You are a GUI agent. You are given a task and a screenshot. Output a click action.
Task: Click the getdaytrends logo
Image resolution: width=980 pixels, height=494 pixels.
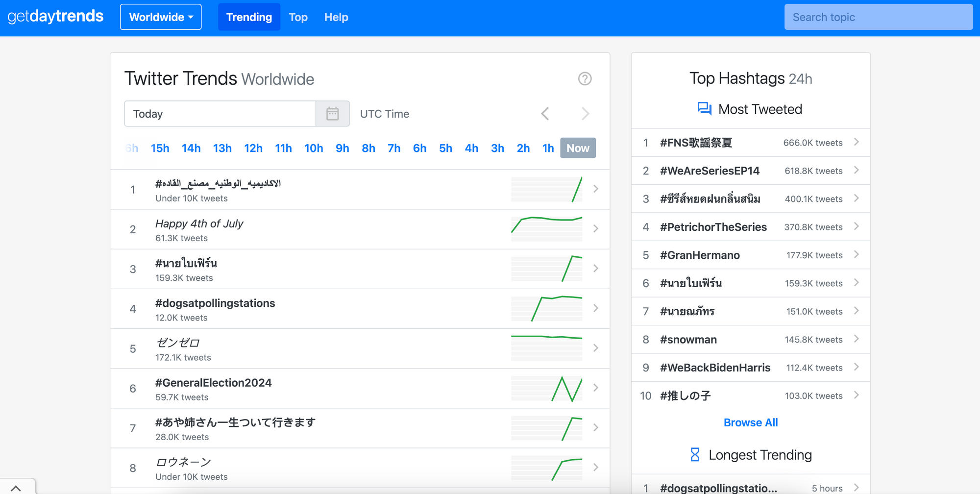coord(55,16)
